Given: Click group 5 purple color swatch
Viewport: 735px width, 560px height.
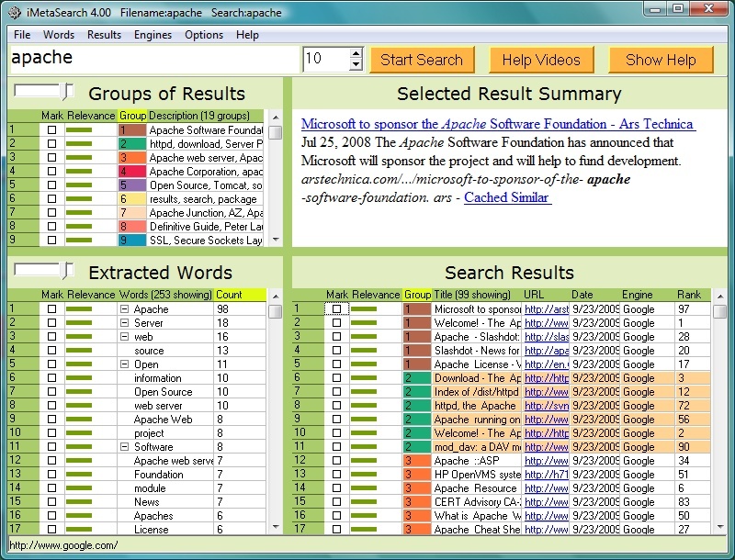Looking at the screenshot, I should coord(132,185).
